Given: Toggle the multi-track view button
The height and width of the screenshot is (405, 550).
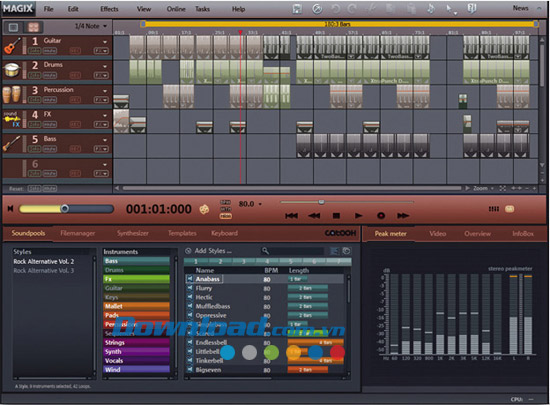Looking at the screenshot, I should (x=33, y=27).
